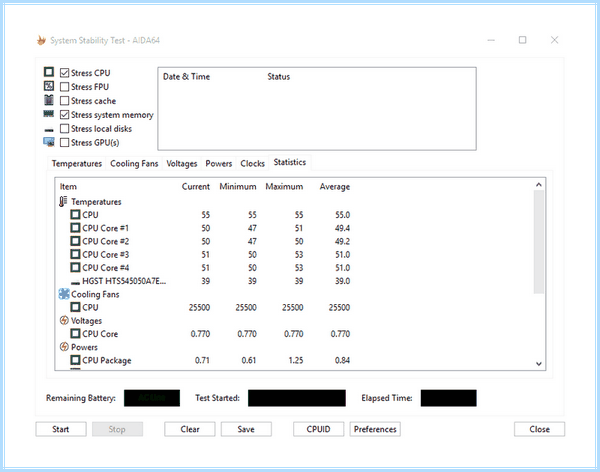Click the chip icon of CPU Core #4
Screen dimensions: 600x472
pyautogui.click(x=75, y=267)
